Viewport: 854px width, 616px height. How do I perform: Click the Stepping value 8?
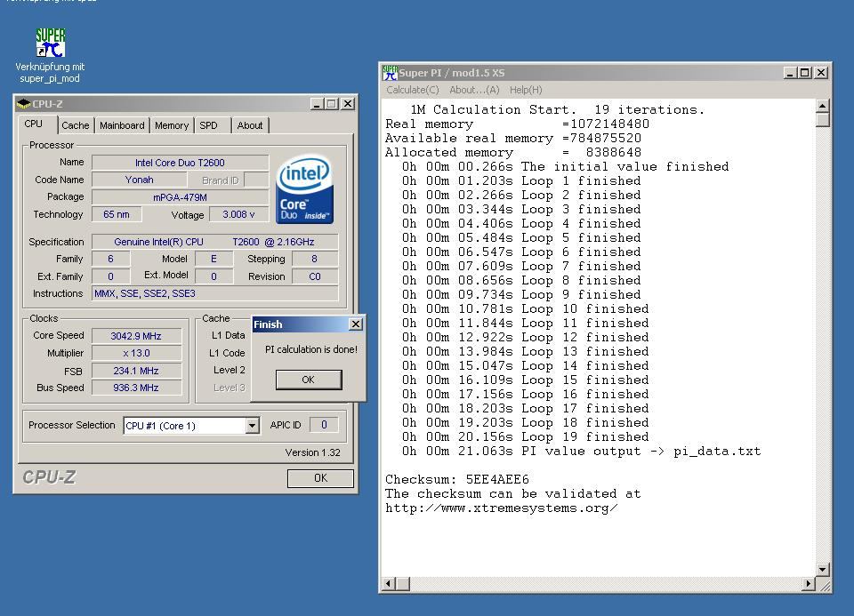pos(315,259)
